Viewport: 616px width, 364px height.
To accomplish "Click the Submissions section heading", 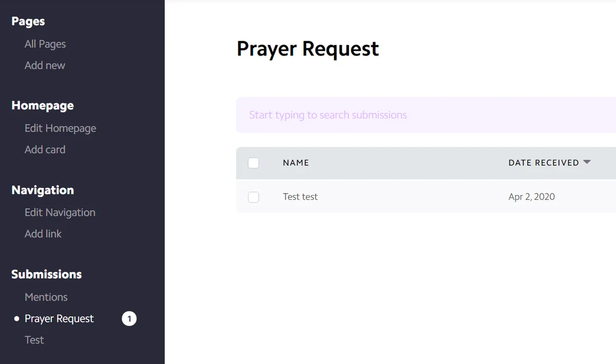I will 47,274.
